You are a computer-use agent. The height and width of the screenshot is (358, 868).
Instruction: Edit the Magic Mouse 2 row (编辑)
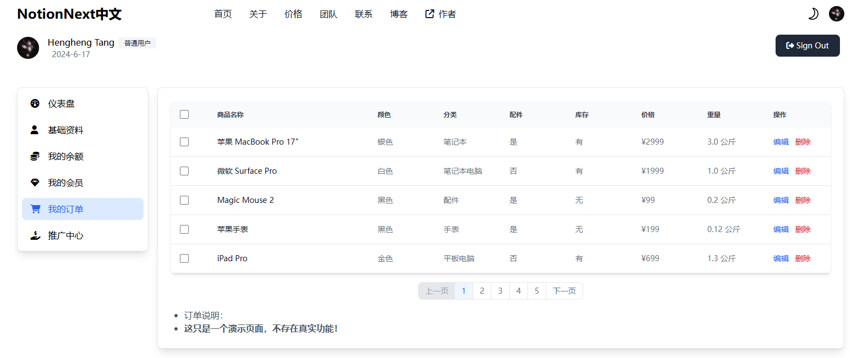[781, 200]
